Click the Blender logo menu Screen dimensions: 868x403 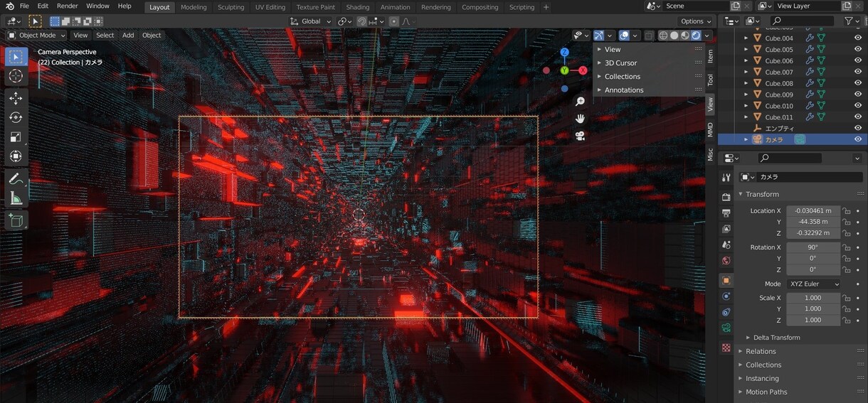pyautogui.click(x=9, y=6)
